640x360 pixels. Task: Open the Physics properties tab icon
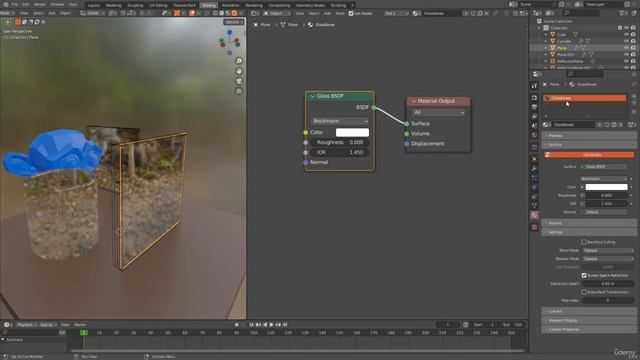534,187
